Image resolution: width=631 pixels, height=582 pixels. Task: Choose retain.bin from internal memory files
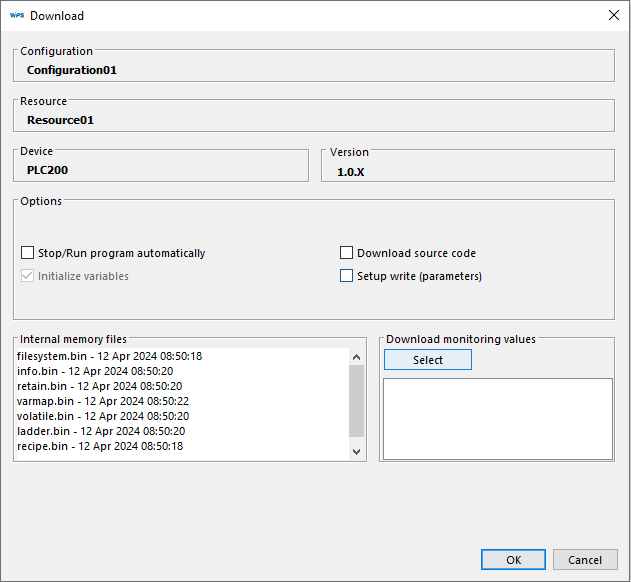[x=100, y=386]
